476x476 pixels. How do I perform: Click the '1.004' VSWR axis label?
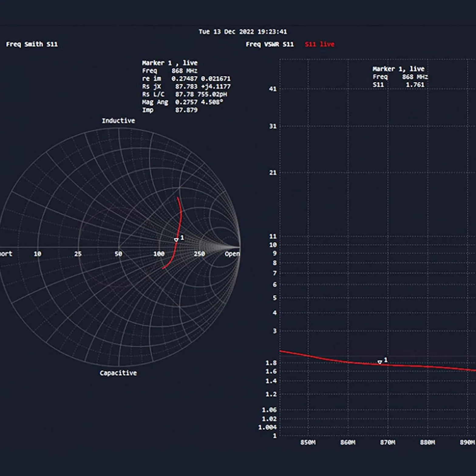[x=267, y=427]
